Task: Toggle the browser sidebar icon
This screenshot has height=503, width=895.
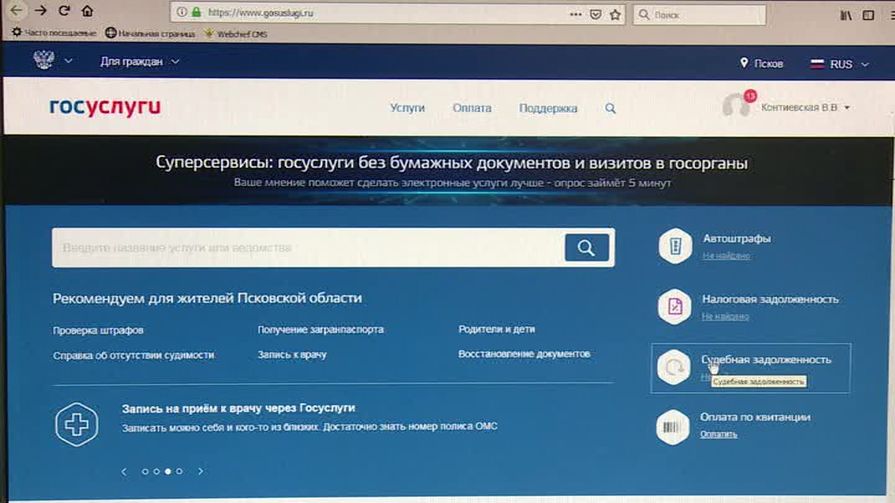Action: pyautogui.click(x=868, y=15)
